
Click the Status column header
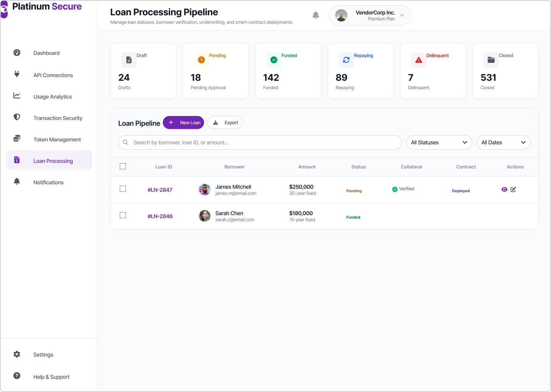pos(359,167)
